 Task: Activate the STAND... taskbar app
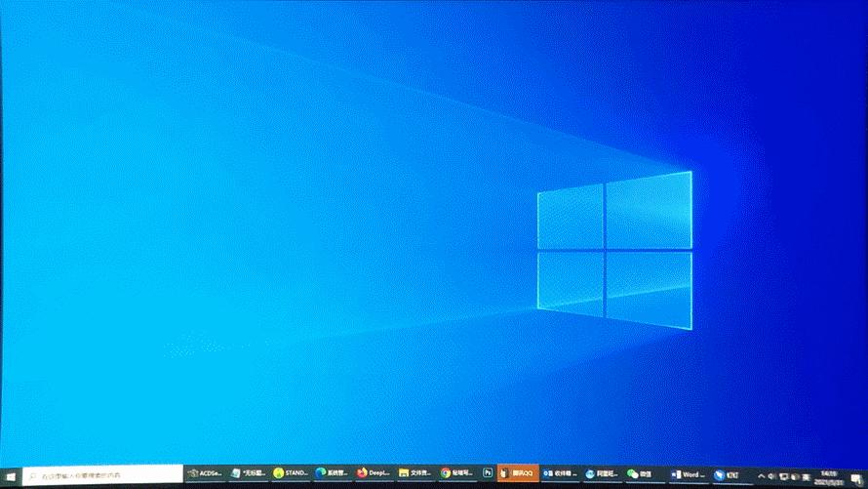(290, 473)
